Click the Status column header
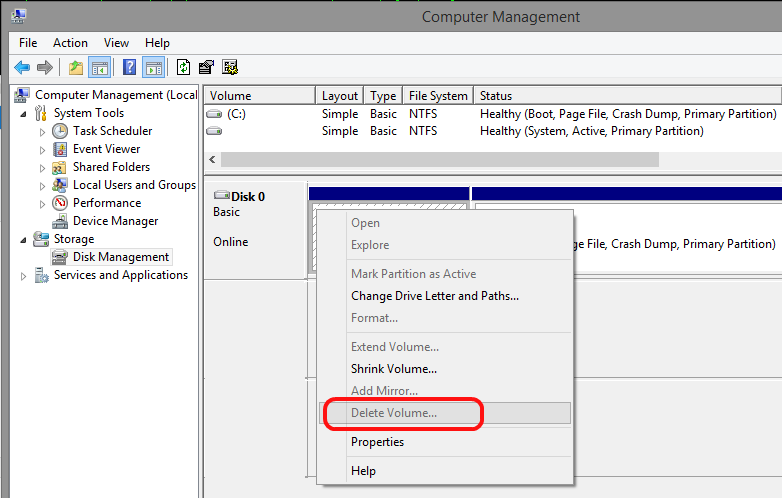This screenshot has width=782, height=498. click(x=627, y=96)
